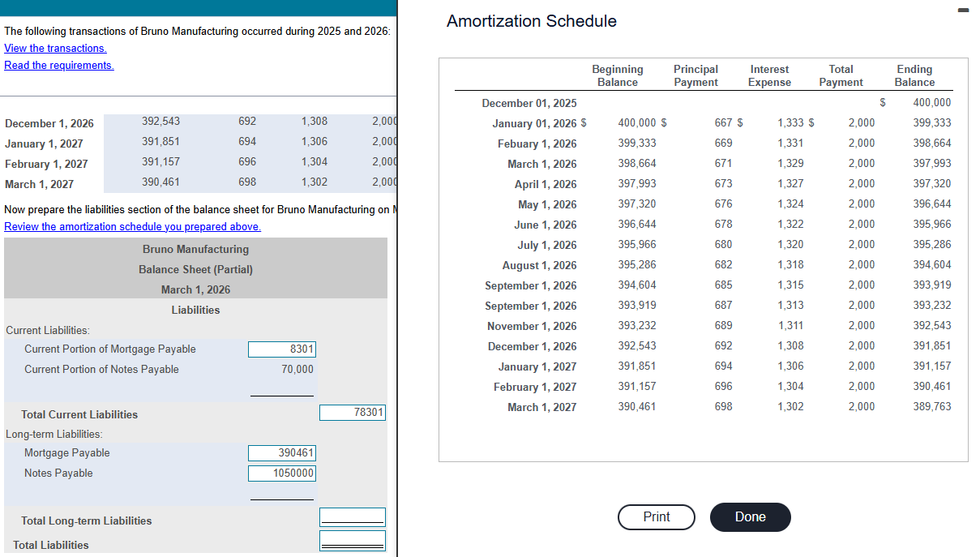Click the 'November 1, 2026' row label

click(532, 326)
